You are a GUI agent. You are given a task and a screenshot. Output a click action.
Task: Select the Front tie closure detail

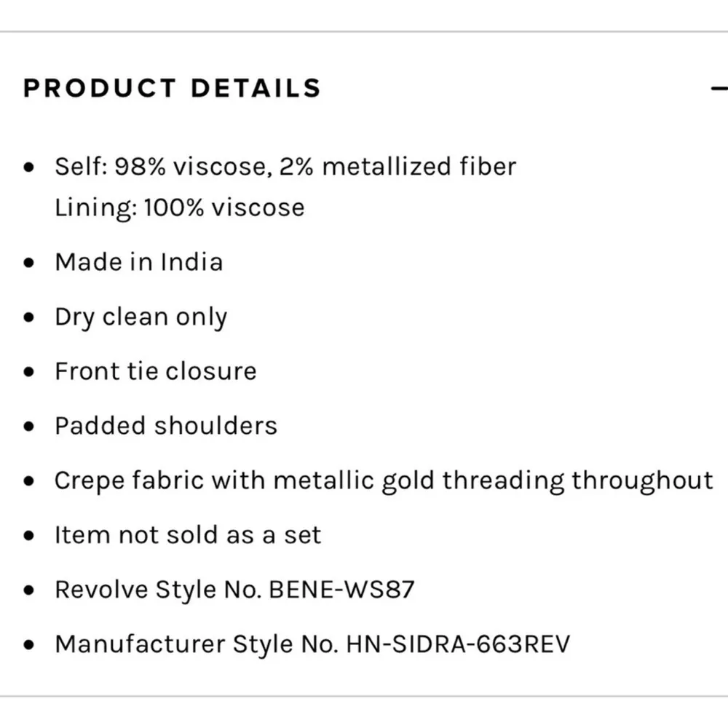coord(155,371)
